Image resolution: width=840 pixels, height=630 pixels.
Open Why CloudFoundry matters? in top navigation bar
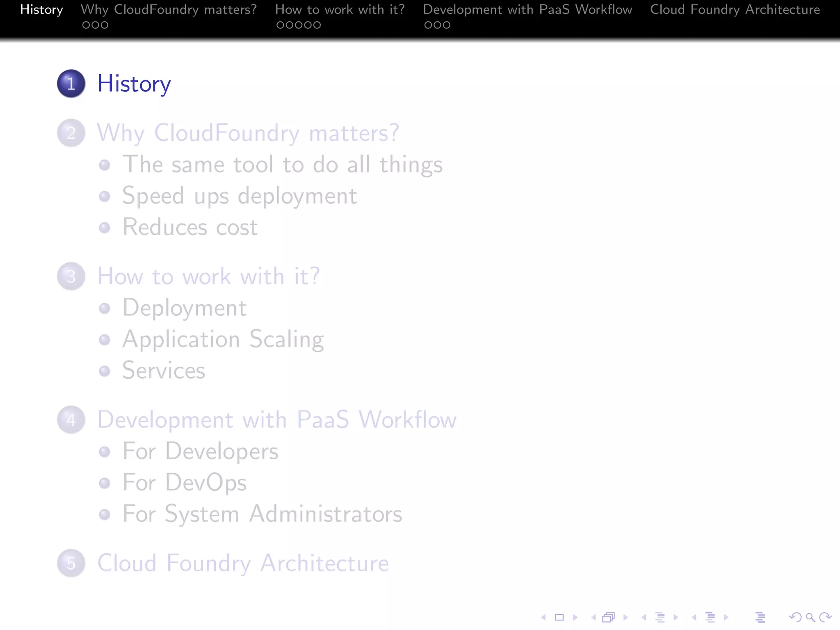pos(169,9)
